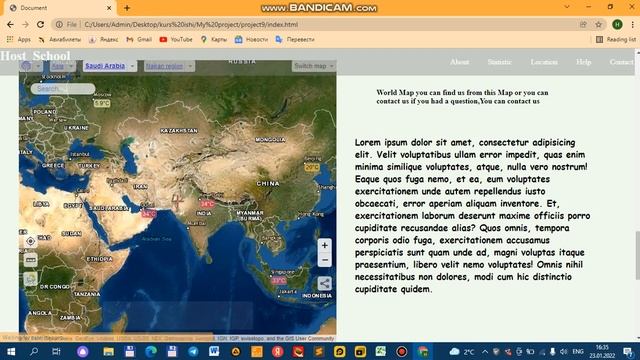Click the page vertical scrollbar thumb
This screenshot has width=640, height=360.
(637, 255)
